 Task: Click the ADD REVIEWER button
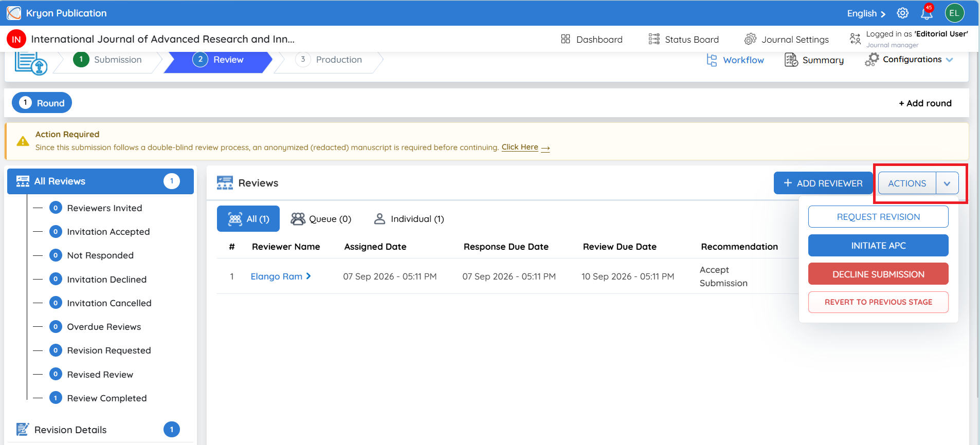click(823, 183)
